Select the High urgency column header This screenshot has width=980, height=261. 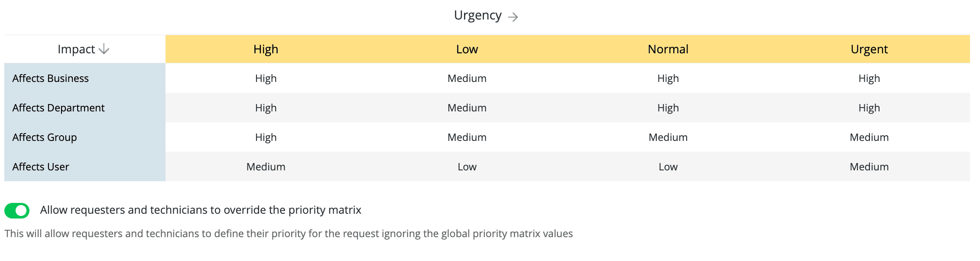click(266, 49)
